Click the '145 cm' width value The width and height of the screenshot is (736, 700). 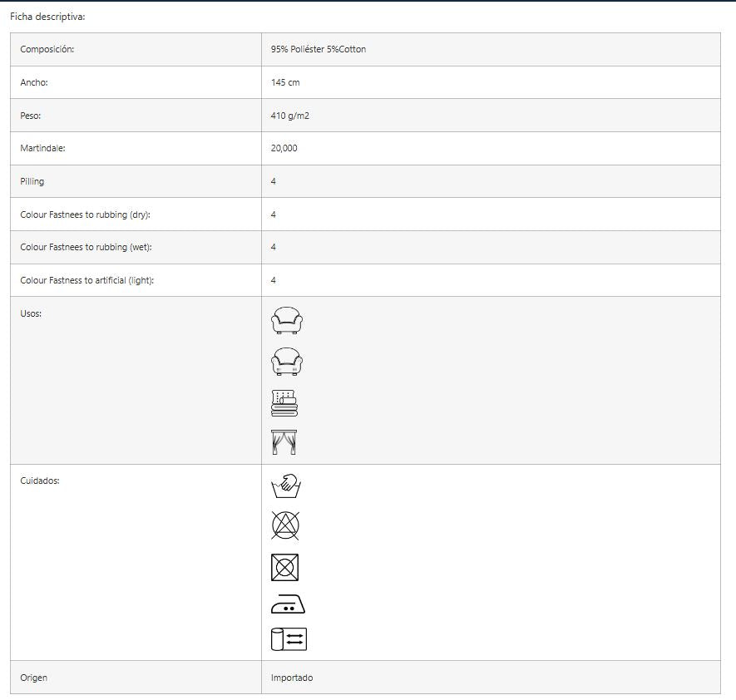click(285, 82)
